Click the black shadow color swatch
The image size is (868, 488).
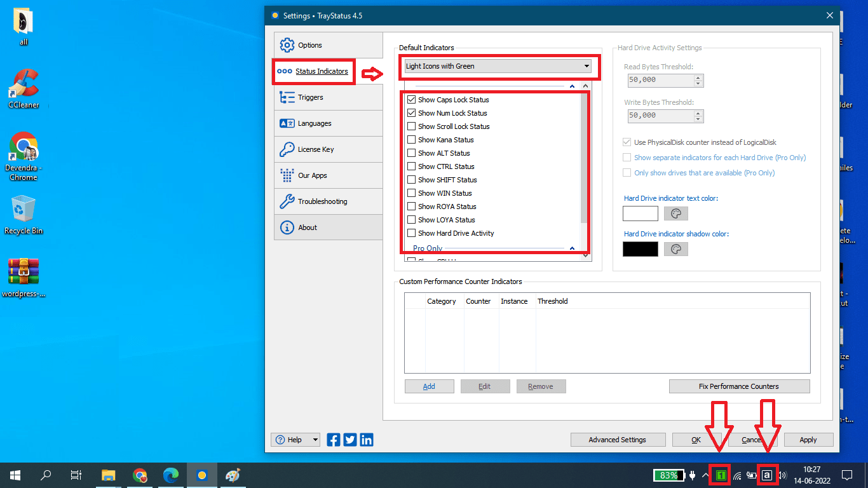pyautogui.click(x=640, y=248)
